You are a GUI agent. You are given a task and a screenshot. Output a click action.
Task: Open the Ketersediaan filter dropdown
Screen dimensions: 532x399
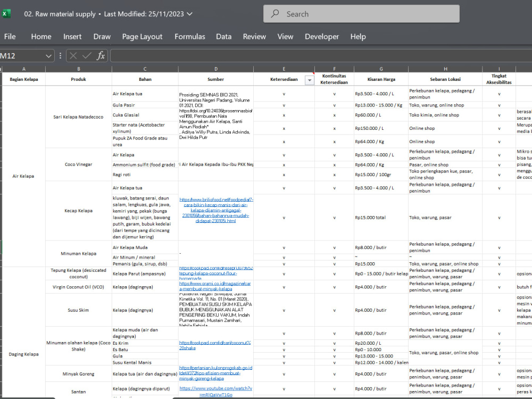pyautogui.click(x=310, y=80)
